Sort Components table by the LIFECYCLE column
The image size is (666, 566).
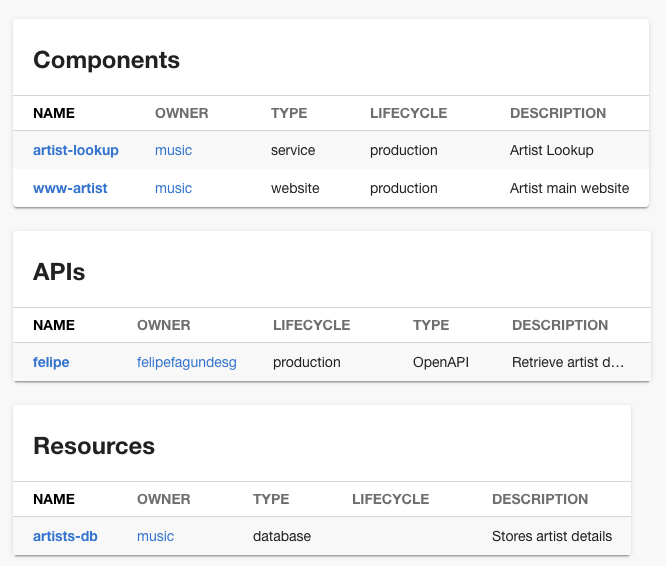[408, 114]
